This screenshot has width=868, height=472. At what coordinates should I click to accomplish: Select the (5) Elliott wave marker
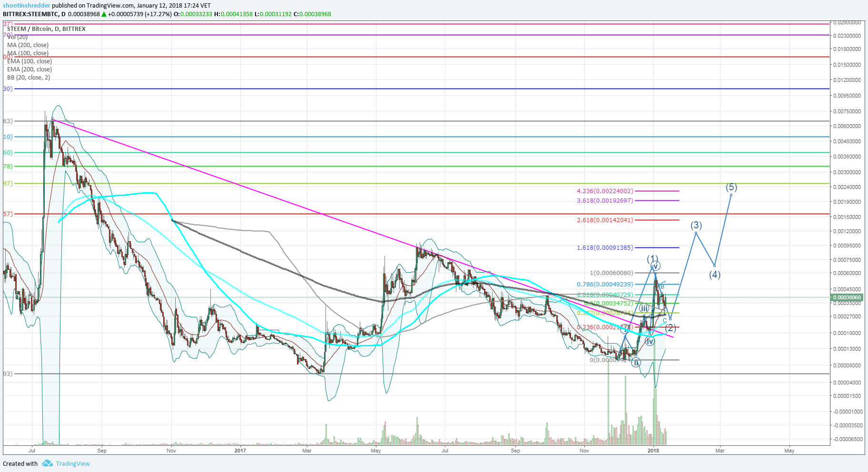point(731,187)
